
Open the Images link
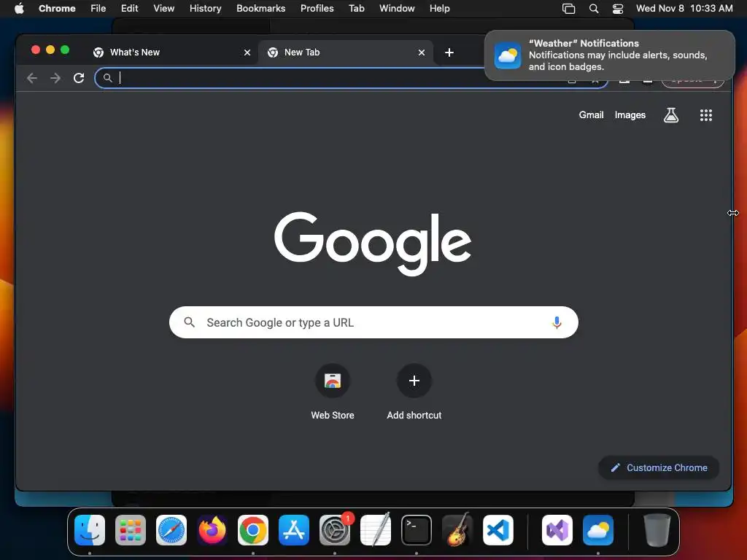[630, 114]
